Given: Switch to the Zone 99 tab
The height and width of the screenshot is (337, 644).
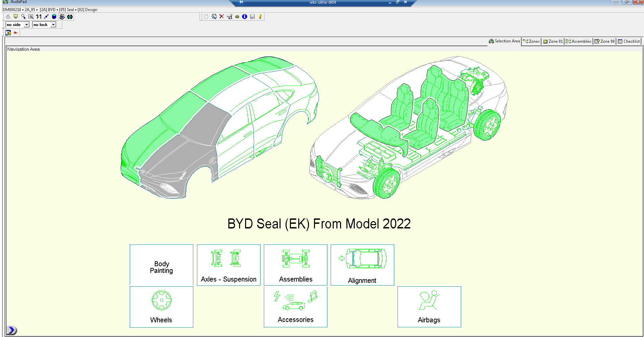Looking at the screenshot, I should pyautogui.click(x=605, y=41).
